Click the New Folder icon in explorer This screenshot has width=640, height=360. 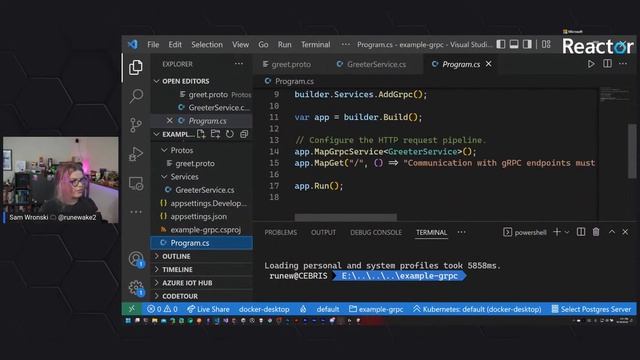[x=215, y=134]
